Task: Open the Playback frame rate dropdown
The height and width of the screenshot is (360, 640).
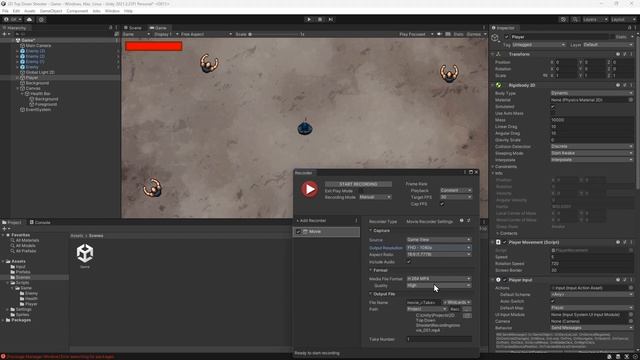Action: coord(456,190)
